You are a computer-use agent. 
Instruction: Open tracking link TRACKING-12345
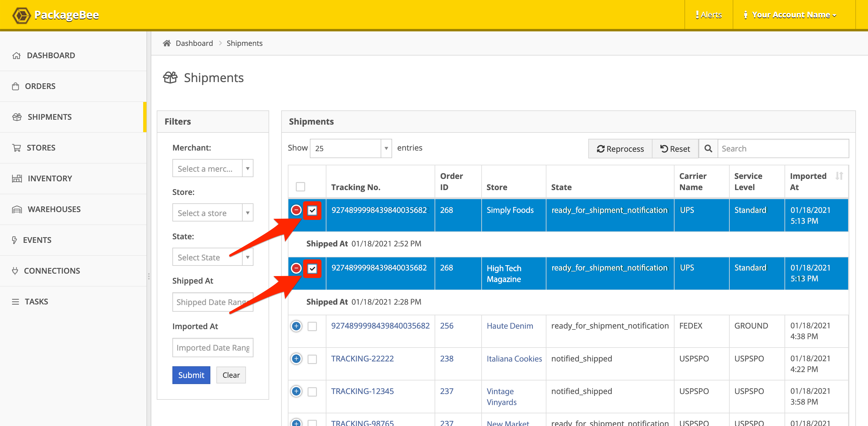(362, 391)
